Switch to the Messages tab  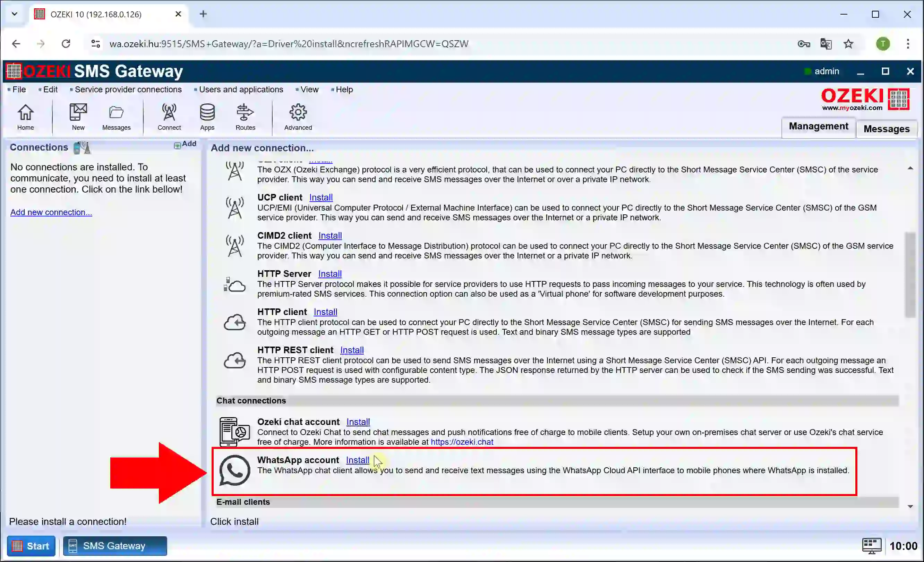tap(887, 129)
